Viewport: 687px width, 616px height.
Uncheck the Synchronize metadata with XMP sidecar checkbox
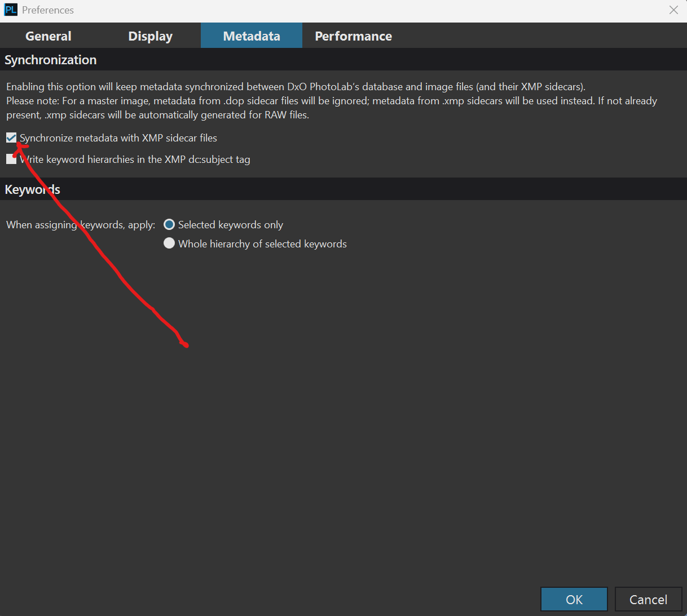click(x=11, y=138)
